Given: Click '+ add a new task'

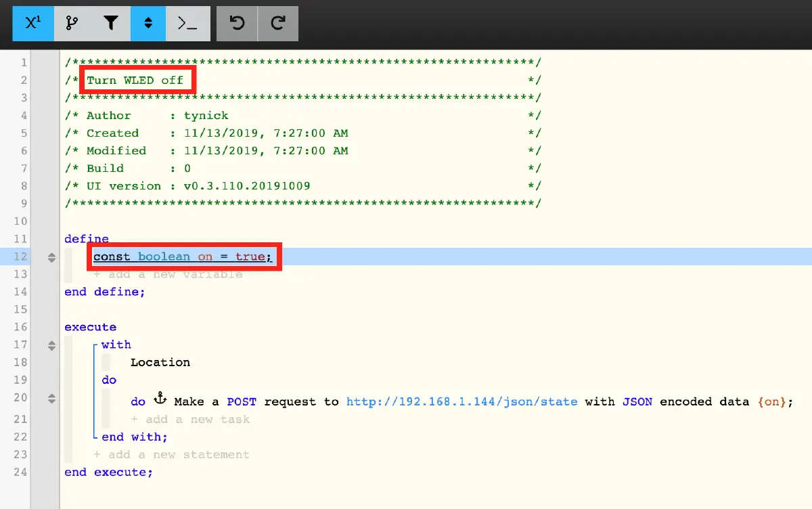Looking at the screenshot, I should click(x=190, y=420).
